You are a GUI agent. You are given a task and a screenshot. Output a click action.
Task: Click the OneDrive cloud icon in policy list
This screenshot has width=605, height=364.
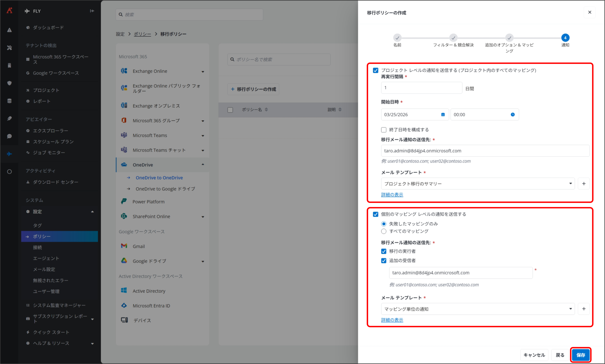[x=124, y=165]
